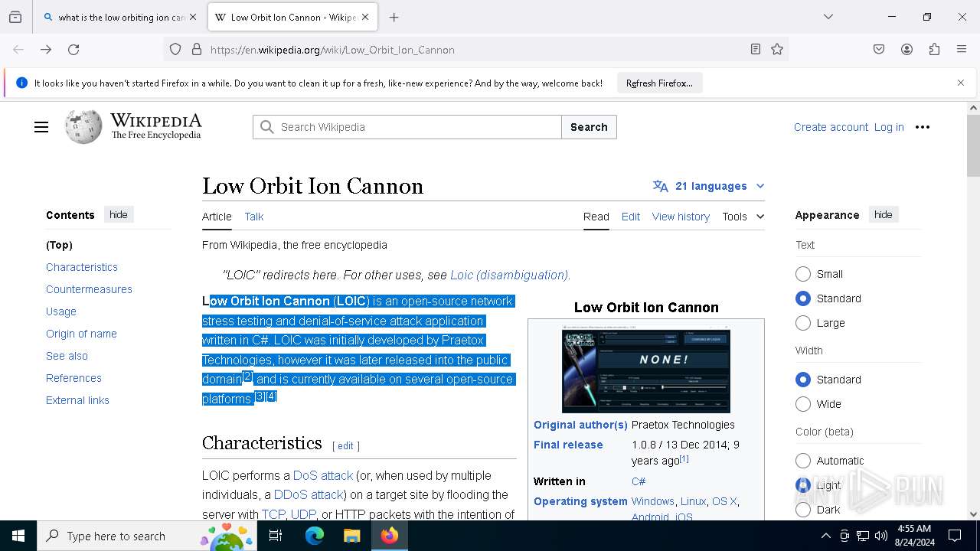Launch Microsoft Edge from taskbar
This screenshot has height=551, width=980.
click(315, 536)
